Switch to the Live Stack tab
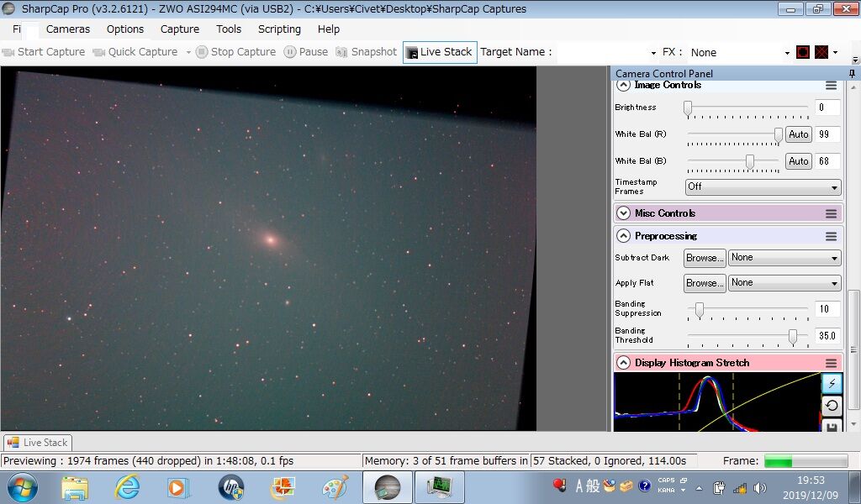The image size is (861, 504). [38, 443]
